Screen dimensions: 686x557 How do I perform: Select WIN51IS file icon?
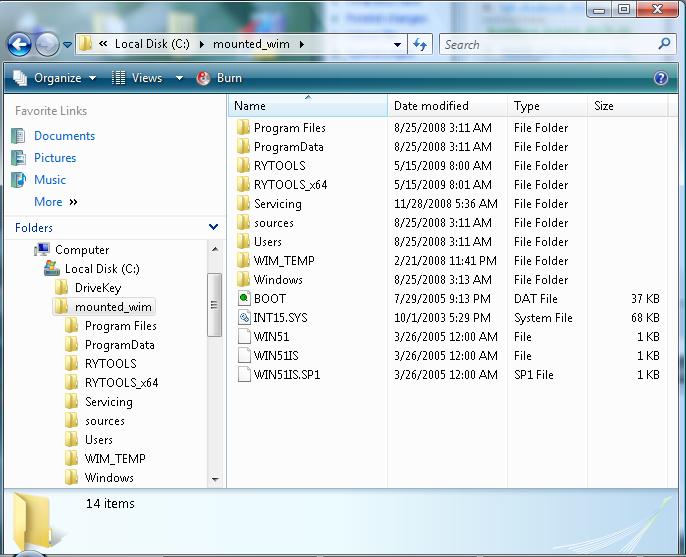click(244, 356)
